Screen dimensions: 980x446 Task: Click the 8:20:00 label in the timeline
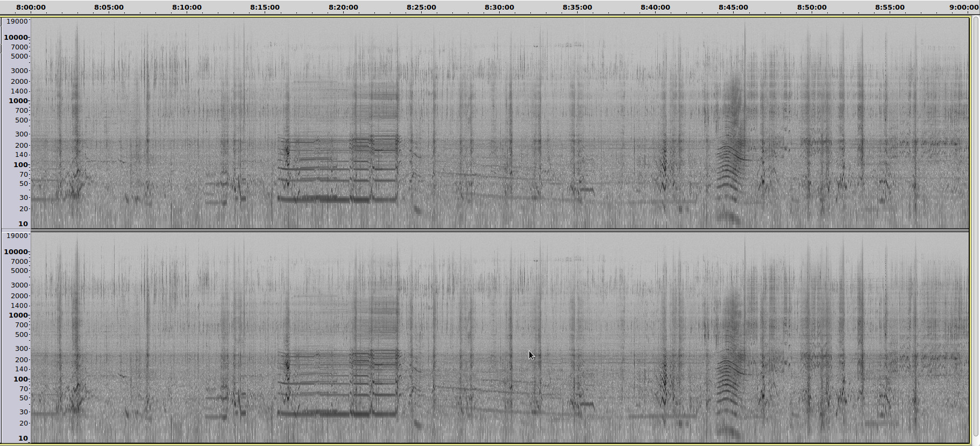[x=343, y=8]
